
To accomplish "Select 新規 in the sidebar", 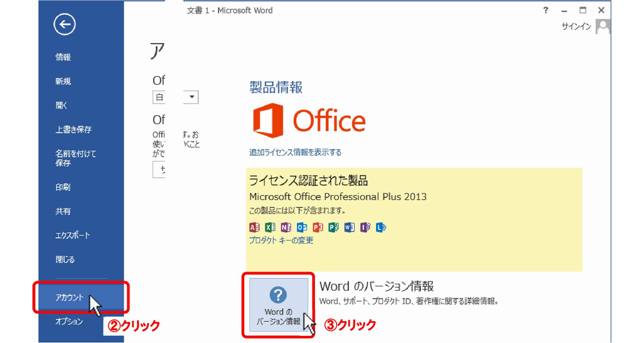I will coord(63,81).
